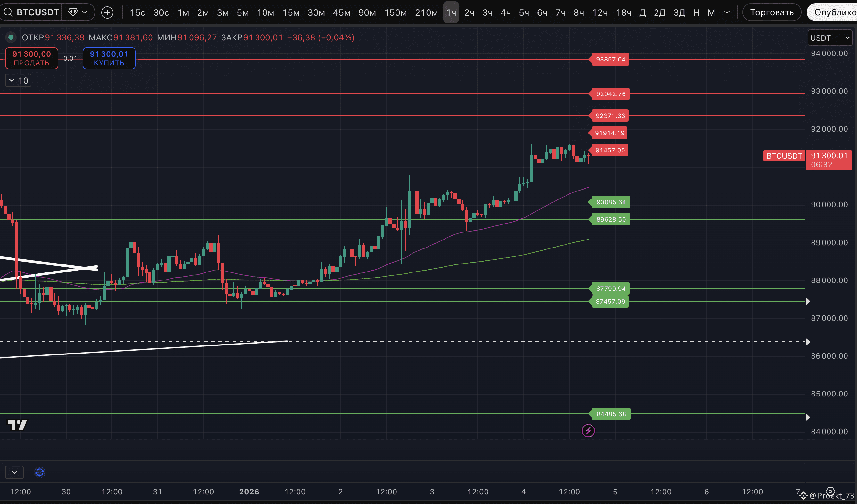Screen dimensions: 857x504
Task: Select the 1ч timeframe
Action: tap(451, 12)
